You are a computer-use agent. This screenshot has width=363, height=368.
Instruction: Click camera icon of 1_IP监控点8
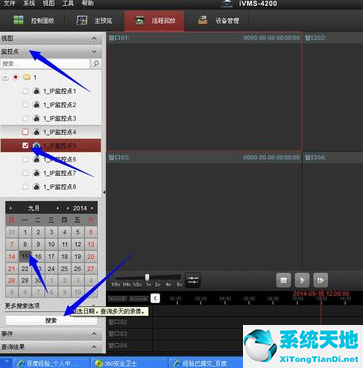[x=37, y=187]
